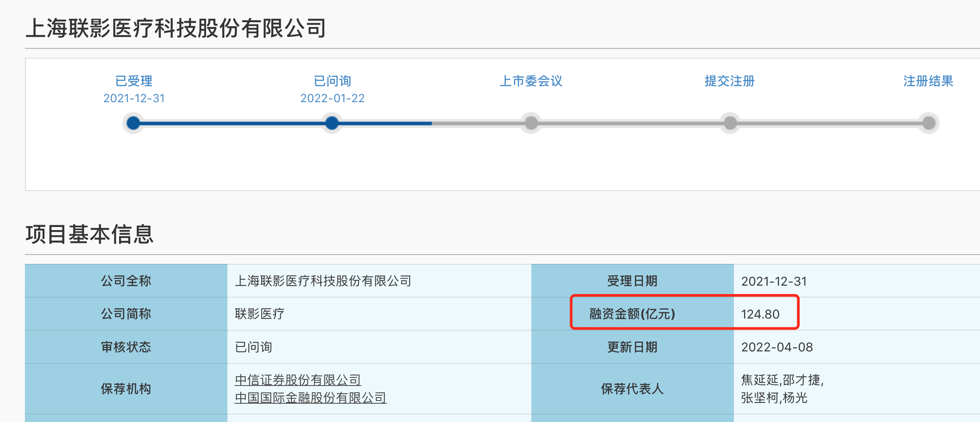This screenshot has width=980, height=422.
Task: Open the 中国国际金融股份有限公司 sponsor link
Action: click(310, 398)
